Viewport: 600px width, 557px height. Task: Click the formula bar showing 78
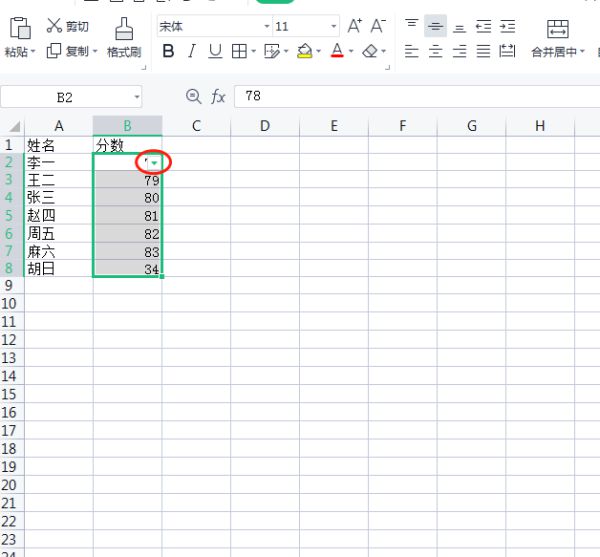point(417,96)
